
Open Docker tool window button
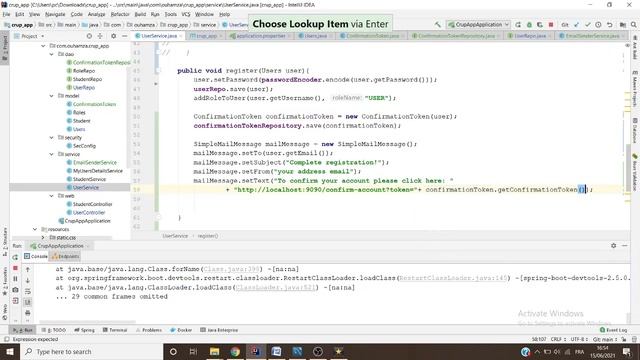181,330
